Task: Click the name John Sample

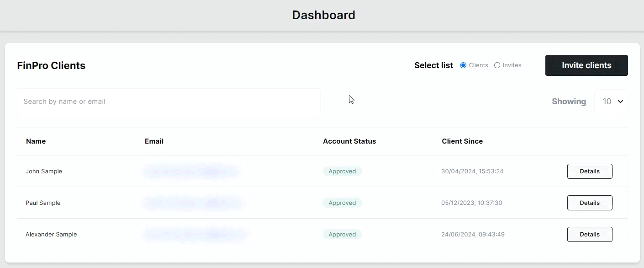Action: pyautogui.click(x=44, y=172)
